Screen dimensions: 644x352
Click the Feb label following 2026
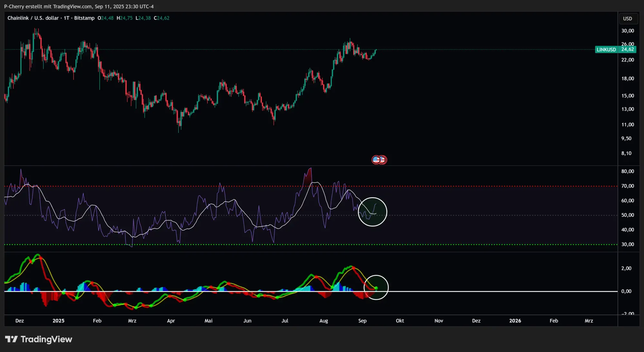coord(554,321)
